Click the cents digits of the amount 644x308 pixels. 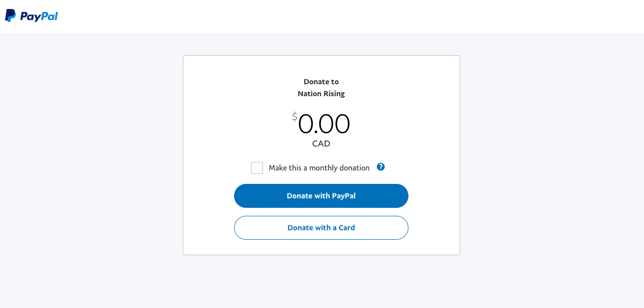334,124
